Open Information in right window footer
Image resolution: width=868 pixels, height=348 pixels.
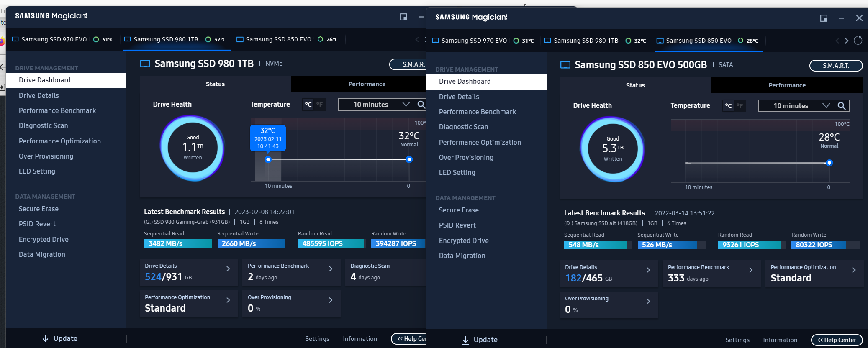(780, 340)
